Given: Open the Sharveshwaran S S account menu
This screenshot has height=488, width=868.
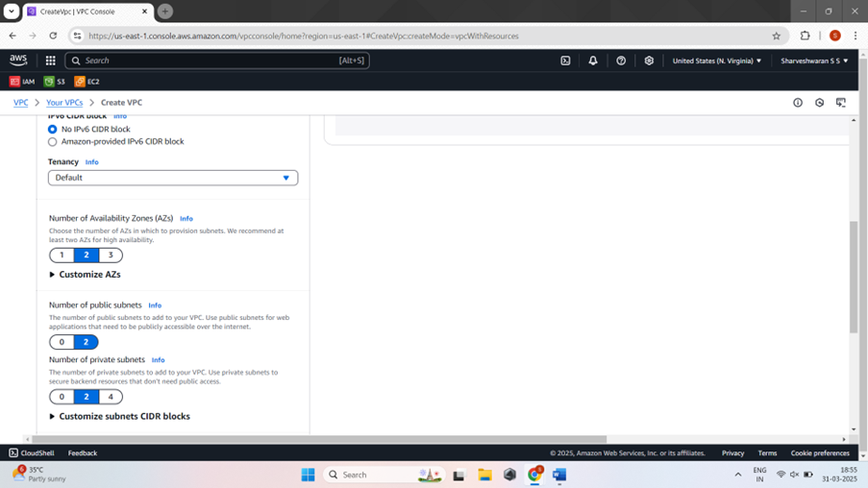Looking at the screenshot, I should click(814, 61).
